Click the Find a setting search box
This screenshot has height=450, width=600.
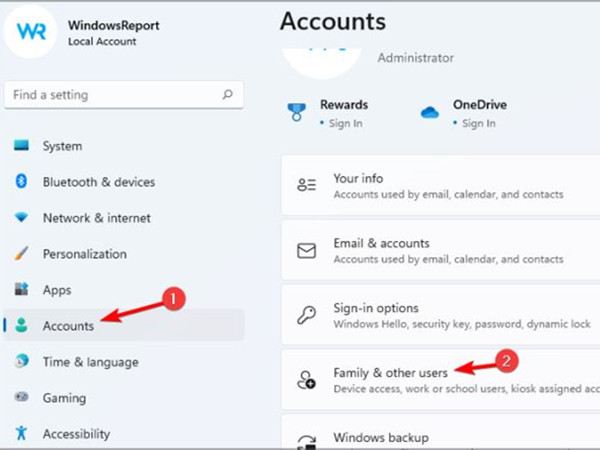(x=115, y=95)
